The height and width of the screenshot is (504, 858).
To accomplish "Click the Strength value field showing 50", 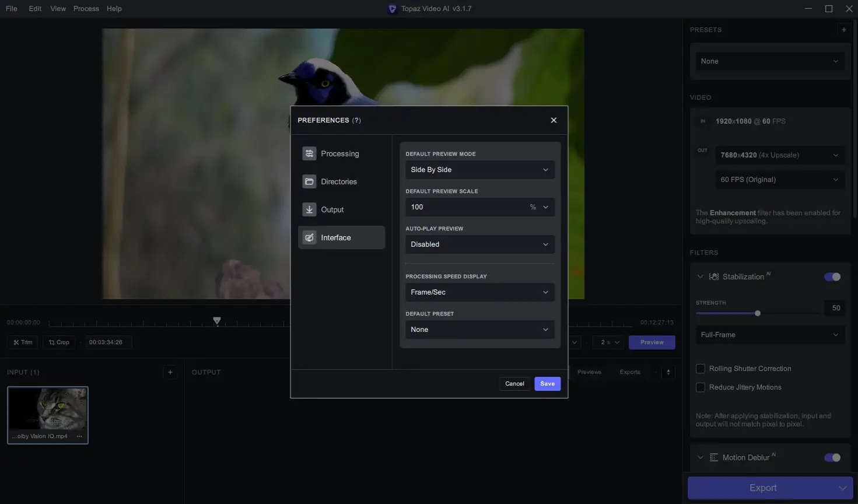I will point(835,308).
